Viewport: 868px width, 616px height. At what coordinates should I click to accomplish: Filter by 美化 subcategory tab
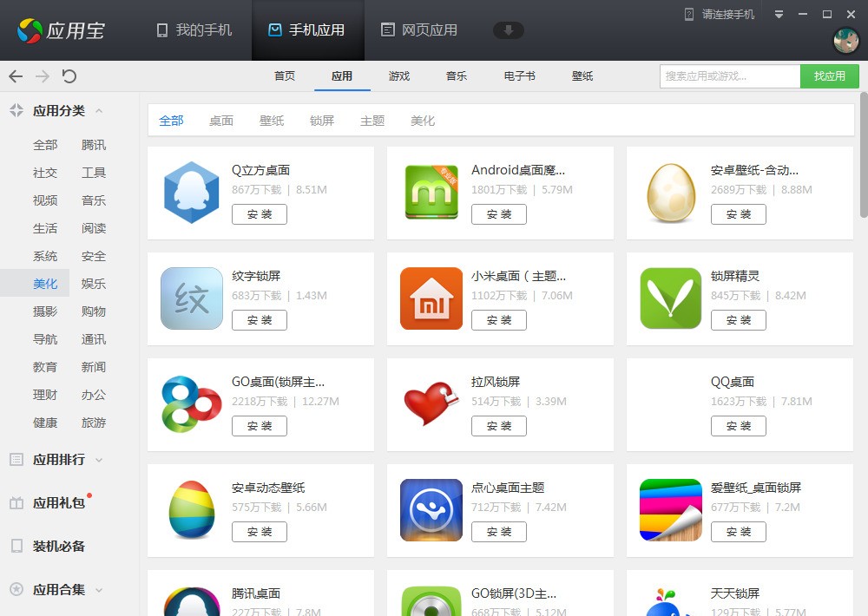pyautogui.click(x=423, y=121)
